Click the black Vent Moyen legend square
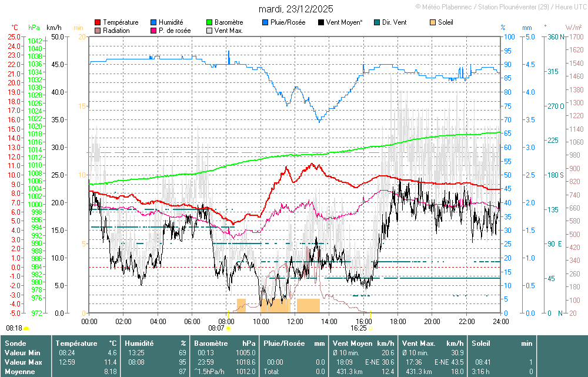This screenshot has width=588, height=377. 320,22
